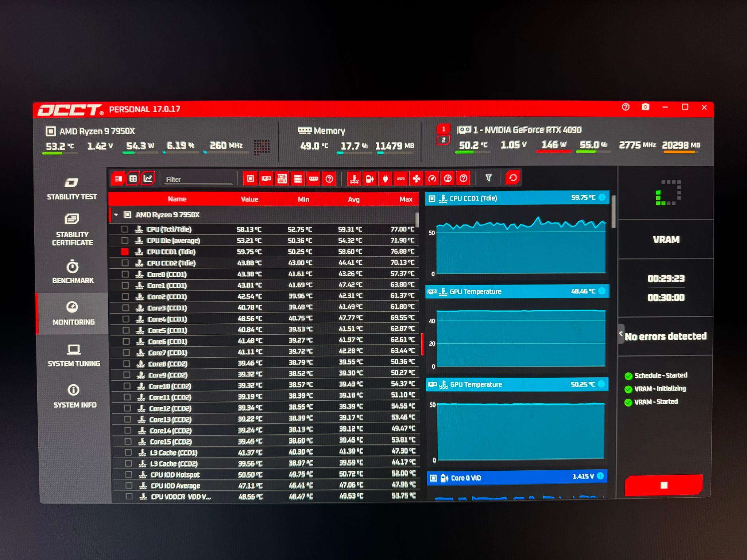Focus the Filter text field
Screen dimensions: 747x560
click(x=198, y=179)
